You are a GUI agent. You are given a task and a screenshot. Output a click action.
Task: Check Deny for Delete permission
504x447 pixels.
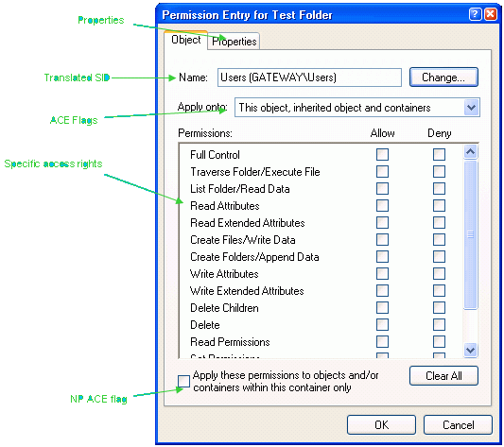(x=439, y=324)
